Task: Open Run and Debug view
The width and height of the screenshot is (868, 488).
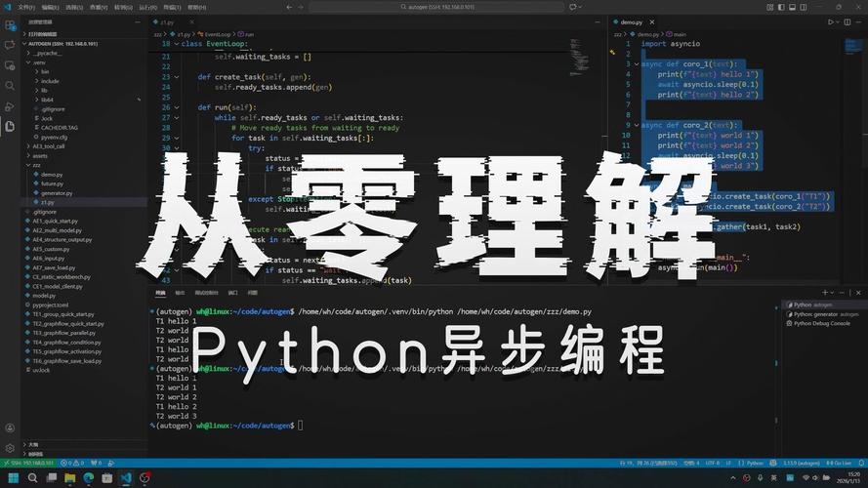Action: 10,106
